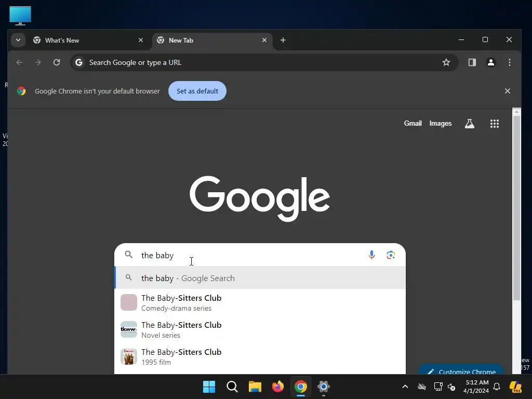Switch to the What's New tab
Viewport: 532px width, 399px height.
89,40
